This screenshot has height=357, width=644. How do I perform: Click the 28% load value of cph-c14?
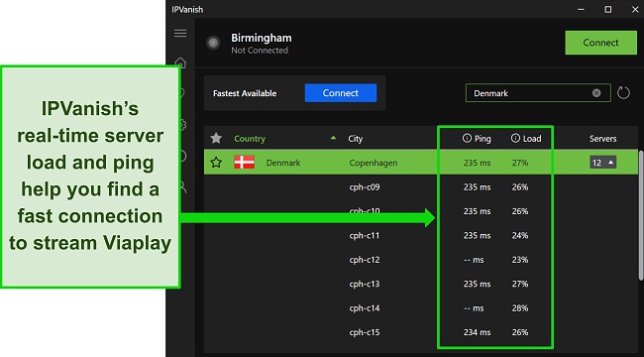click(x=520, y=308)
